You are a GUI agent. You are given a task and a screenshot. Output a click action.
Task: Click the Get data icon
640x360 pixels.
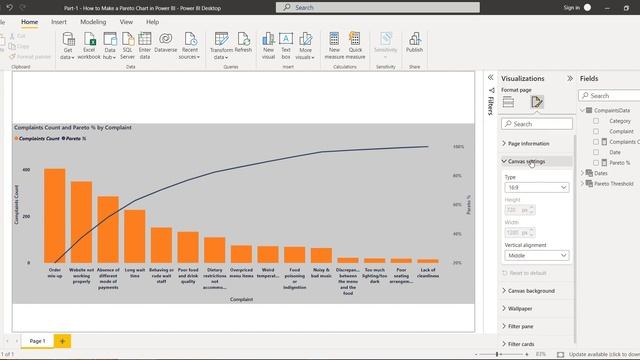point(68,39)
